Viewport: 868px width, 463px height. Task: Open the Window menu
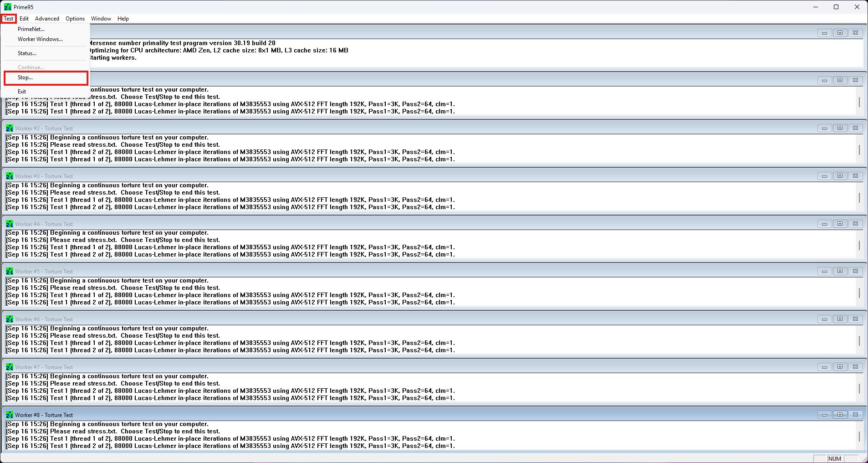click(x=101, y=19)
